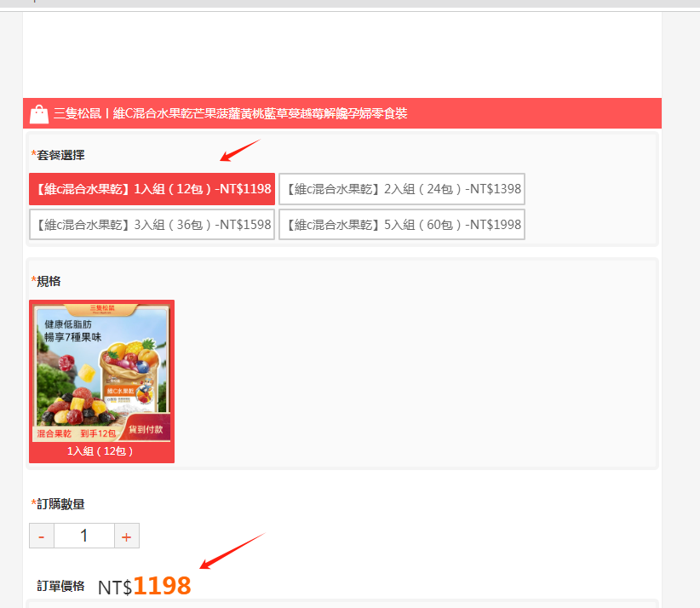Click the red arrow pointing at the package options

pos(239,150)
